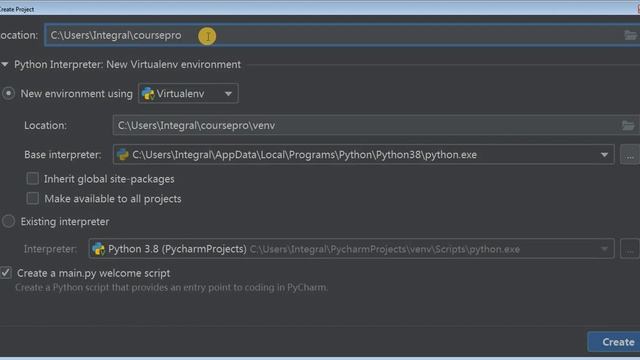The height and width of the screenshot is (360, 640).
Task: Enable Make available to all projects checkbox
Action: click(x=33, y=199)
